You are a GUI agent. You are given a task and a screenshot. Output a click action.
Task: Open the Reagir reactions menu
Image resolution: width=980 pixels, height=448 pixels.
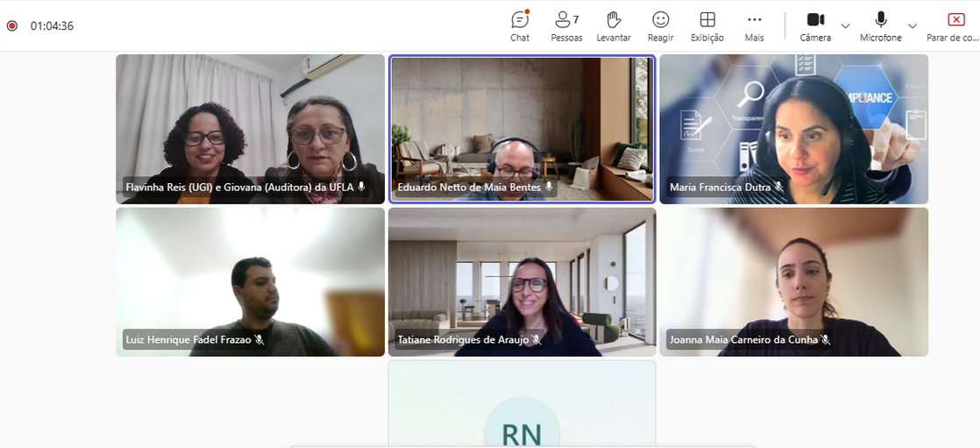click(x=660, y=25)
